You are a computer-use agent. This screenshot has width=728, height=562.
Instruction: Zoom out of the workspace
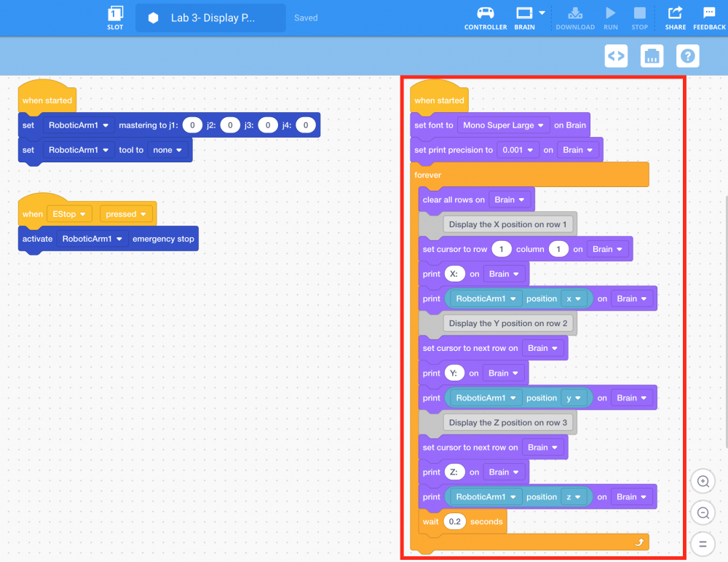703,512
